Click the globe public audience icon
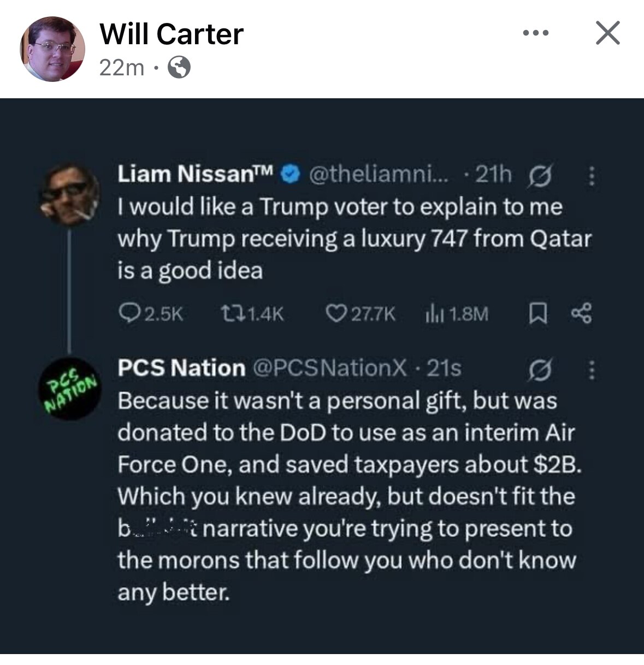Image resolution: width=644 pixels, height=665 pixels. [x=179, y=68]
